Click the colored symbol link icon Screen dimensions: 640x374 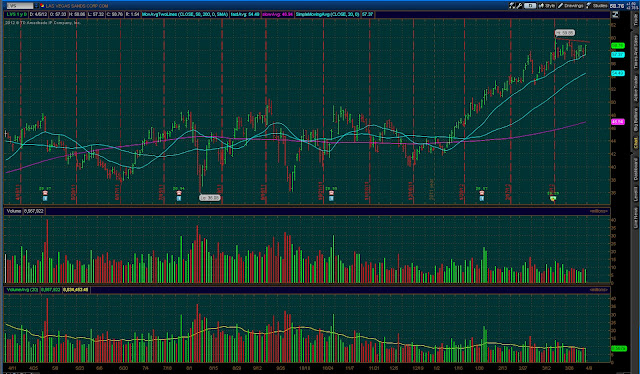(42, 6)
